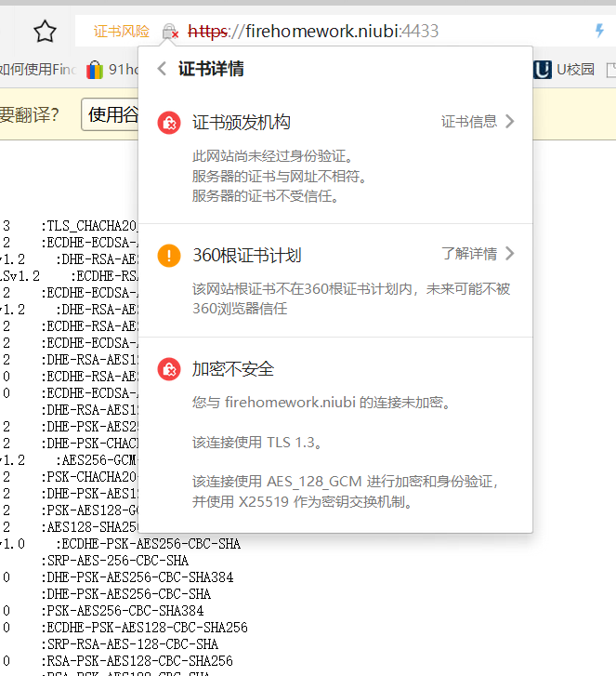Click the certificate warning lock icon
Screen dimensions: 616x676
170,31
